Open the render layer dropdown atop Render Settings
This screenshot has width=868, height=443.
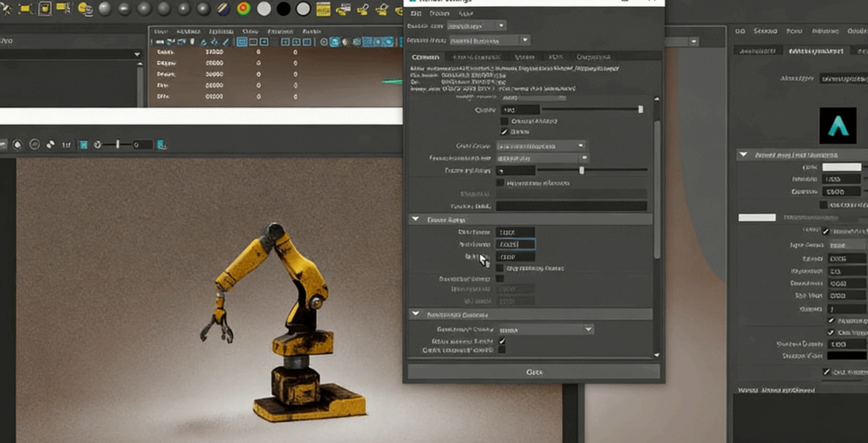(x=476, y=25)
